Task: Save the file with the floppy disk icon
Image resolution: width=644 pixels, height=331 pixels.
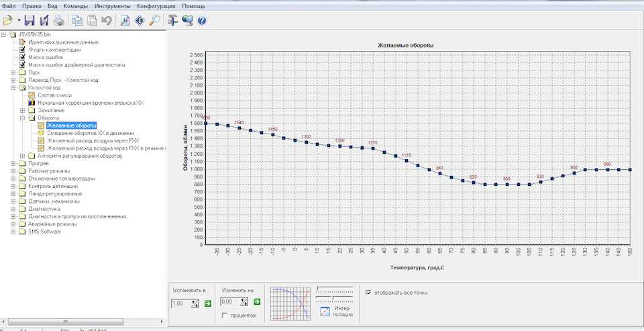Action: click(x=30, y=21)
